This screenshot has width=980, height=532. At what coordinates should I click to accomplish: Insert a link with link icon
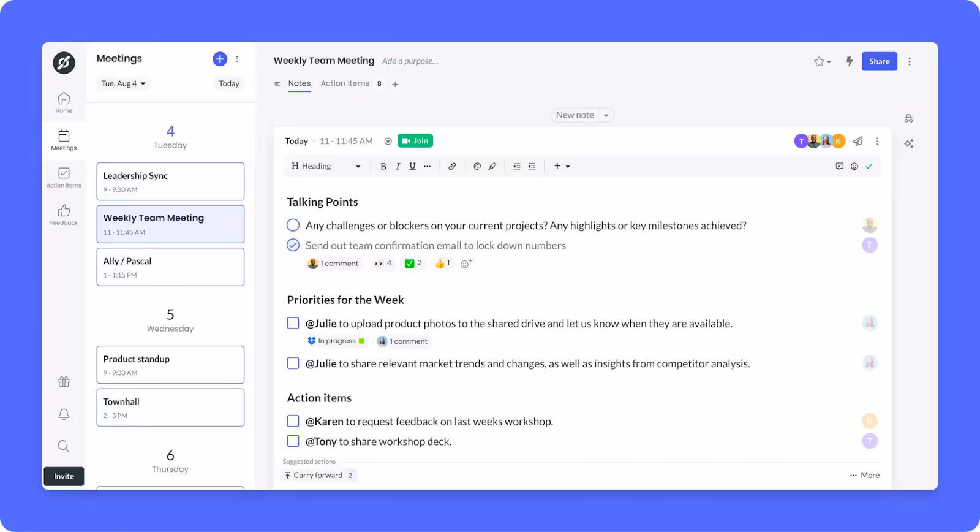click(452, 166)
